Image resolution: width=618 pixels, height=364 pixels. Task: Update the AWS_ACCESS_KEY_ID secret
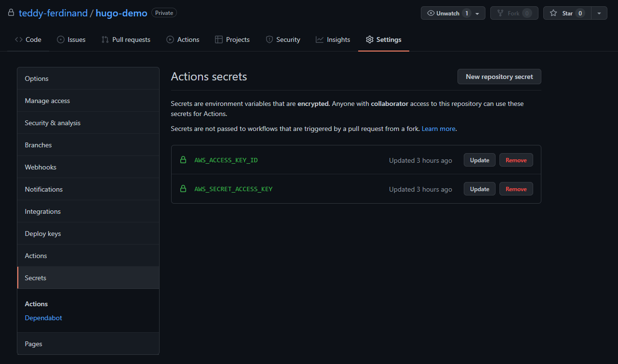click(480, 160)
